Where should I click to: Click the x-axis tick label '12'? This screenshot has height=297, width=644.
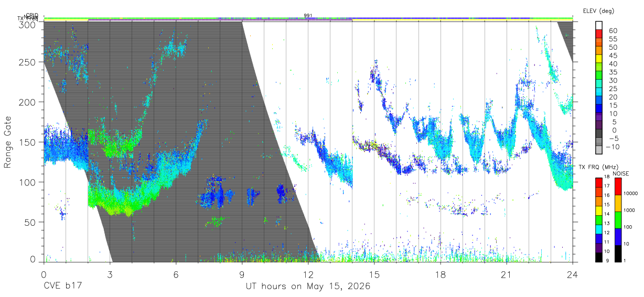point(308,274)
